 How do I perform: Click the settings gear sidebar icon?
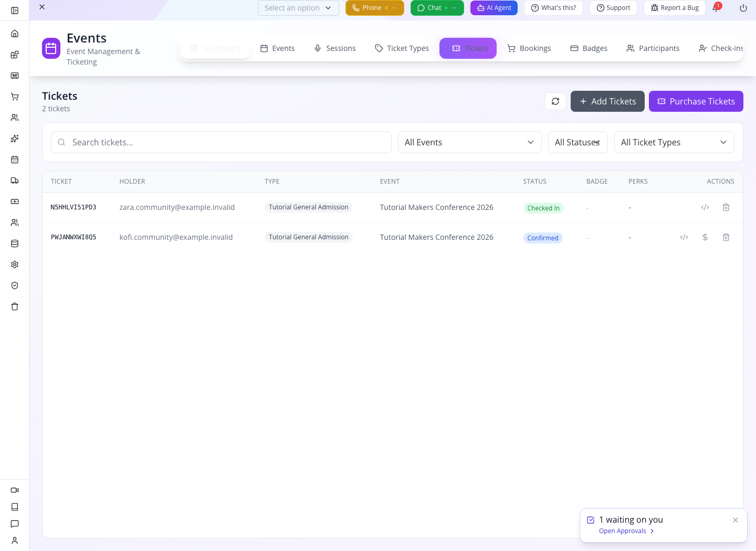pyautogui.click(x=15, y=264)
